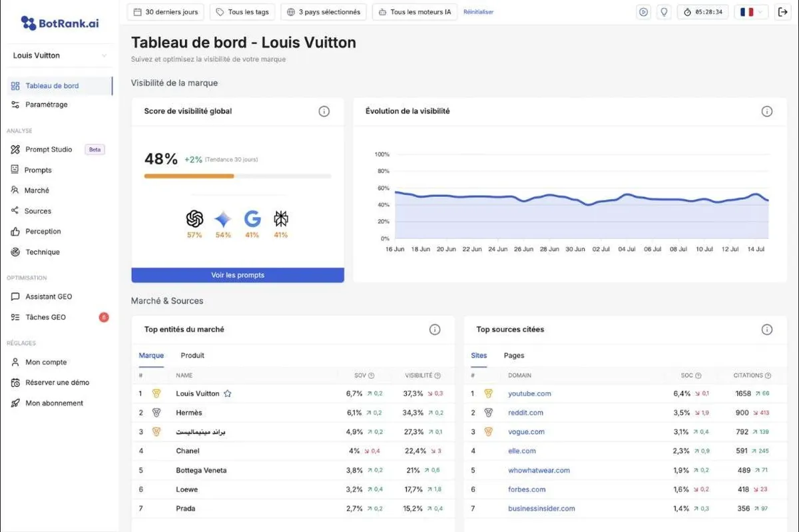The image size is (799, 532).
Task: Open the elle.com domain link
Action: 522,451
